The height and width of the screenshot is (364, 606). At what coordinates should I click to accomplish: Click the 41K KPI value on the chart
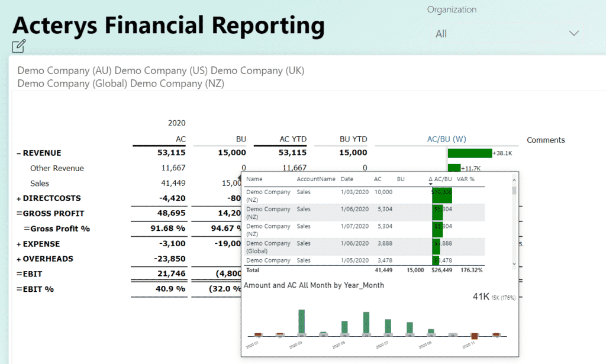481,297
